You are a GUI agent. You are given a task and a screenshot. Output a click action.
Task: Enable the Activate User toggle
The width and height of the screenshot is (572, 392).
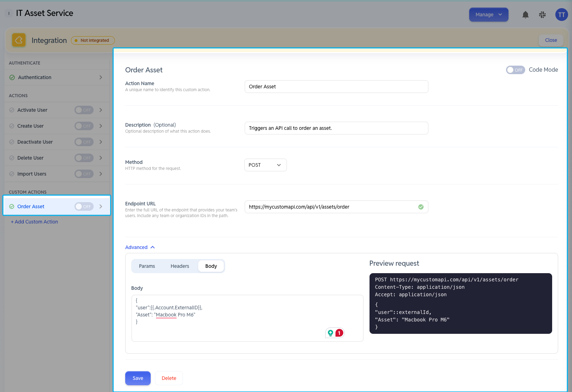coord(84,110)
